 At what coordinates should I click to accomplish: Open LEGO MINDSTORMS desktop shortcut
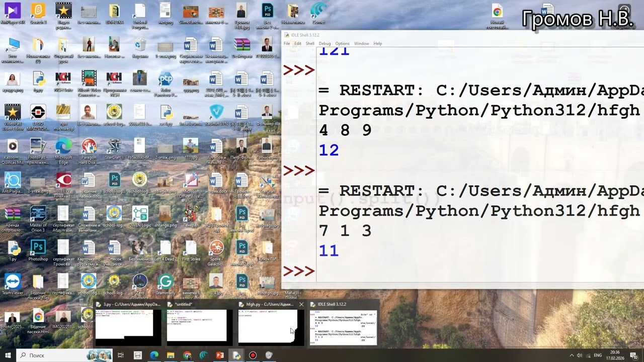coord(38,118)
